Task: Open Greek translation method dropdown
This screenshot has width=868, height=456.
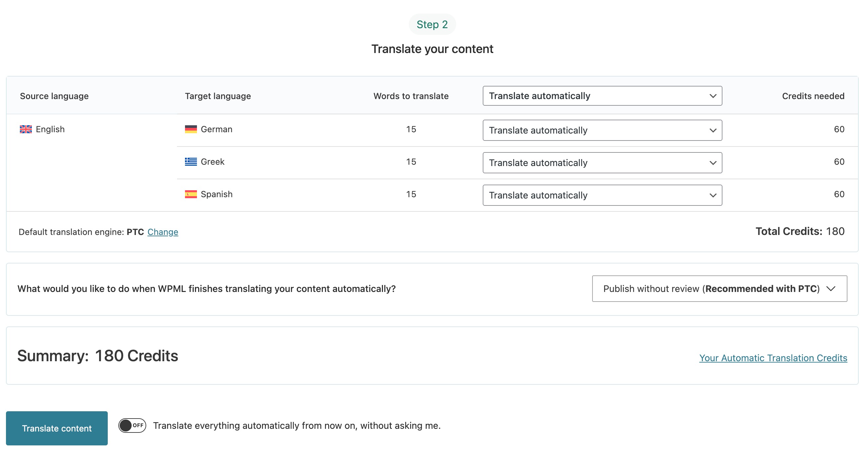Action: pos(602,163)
